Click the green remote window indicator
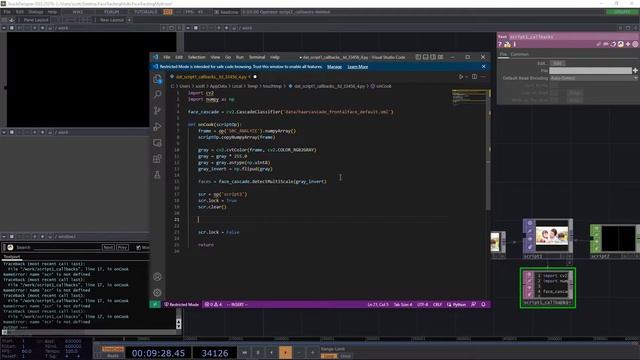640x360 pixels. [155, 304]
